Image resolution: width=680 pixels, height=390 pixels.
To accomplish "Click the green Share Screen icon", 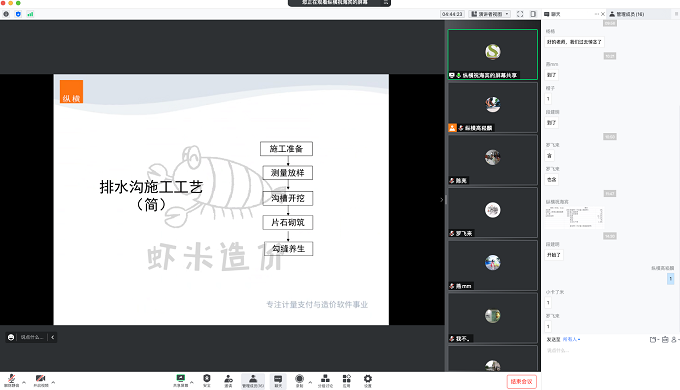I will (x=180, y=380).
